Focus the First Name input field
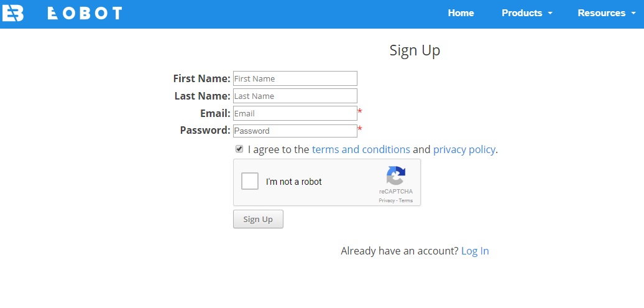The image size is (644, 308). click(x=295, y=78)
